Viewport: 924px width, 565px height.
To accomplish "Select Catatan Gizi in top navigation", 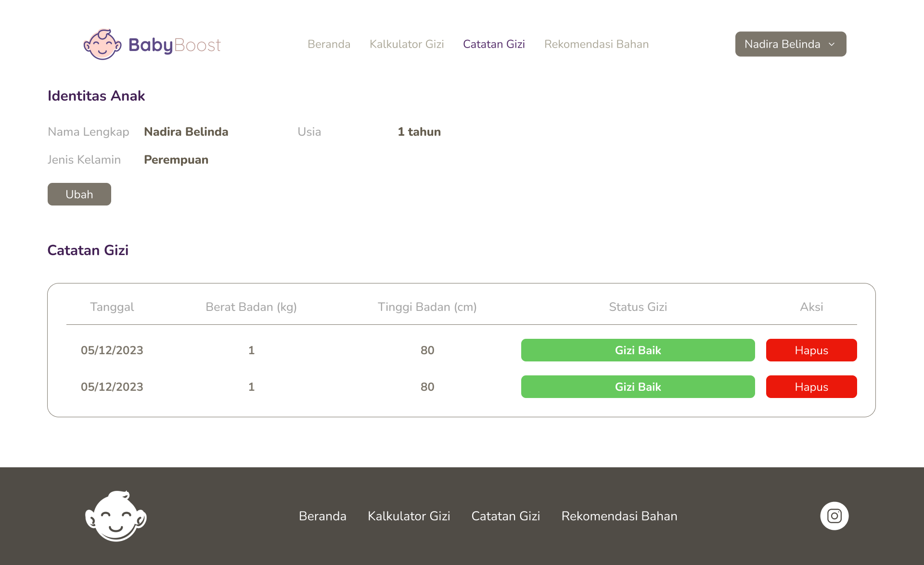I will pyautogui.click(x=494, y=44).
